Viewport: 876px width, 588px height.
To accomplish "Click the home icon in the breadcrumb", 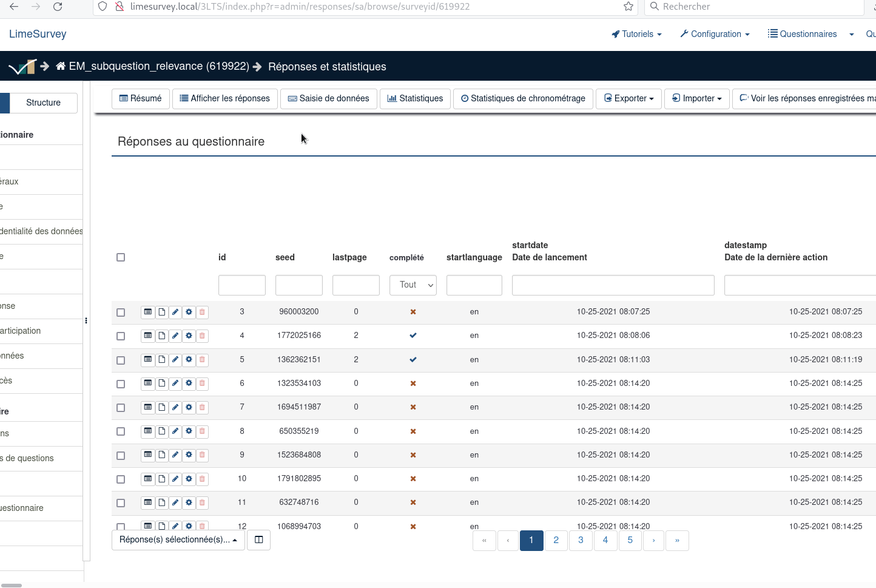I will 61,66.
